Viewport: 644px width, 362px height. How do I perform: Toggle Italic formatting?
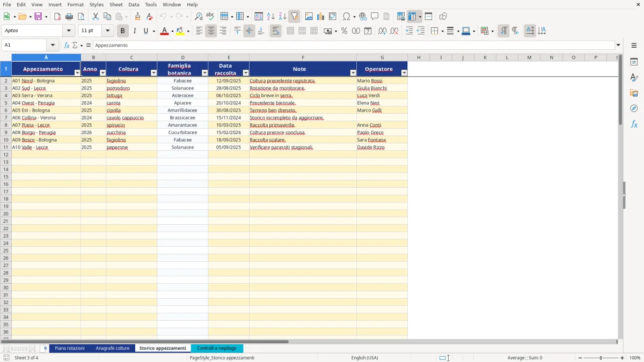pyautogui.click(x=135, y=31)
